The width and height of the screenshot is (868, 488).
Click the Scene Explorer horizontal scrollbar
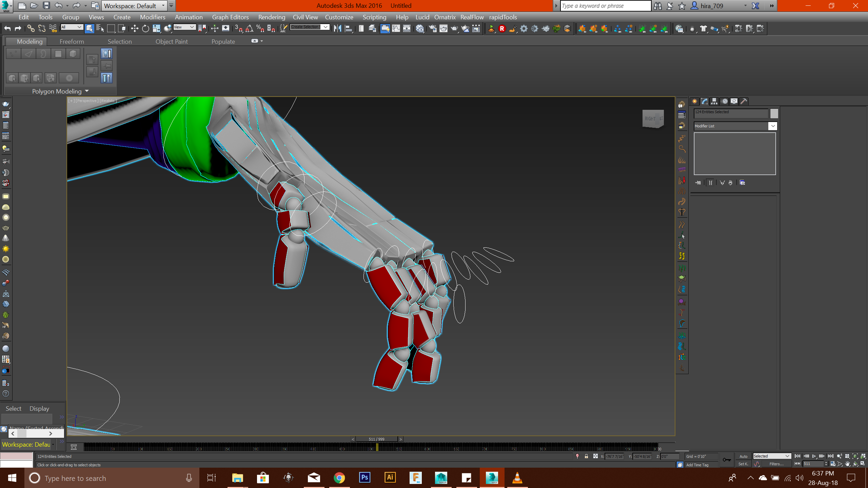[x=36, y=433]
